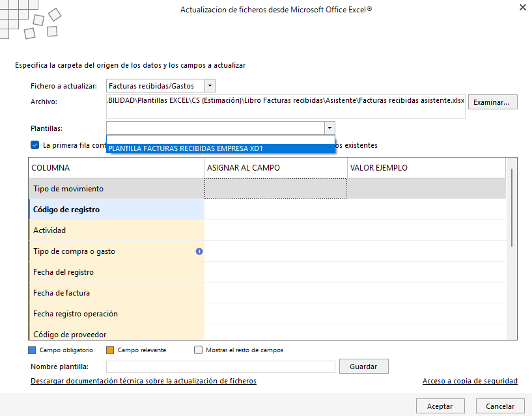Click the blue 'Campo obligatorio' legend swatch
Image resolution: width=532 pixels, height=416 pixels.
point(32,350)
